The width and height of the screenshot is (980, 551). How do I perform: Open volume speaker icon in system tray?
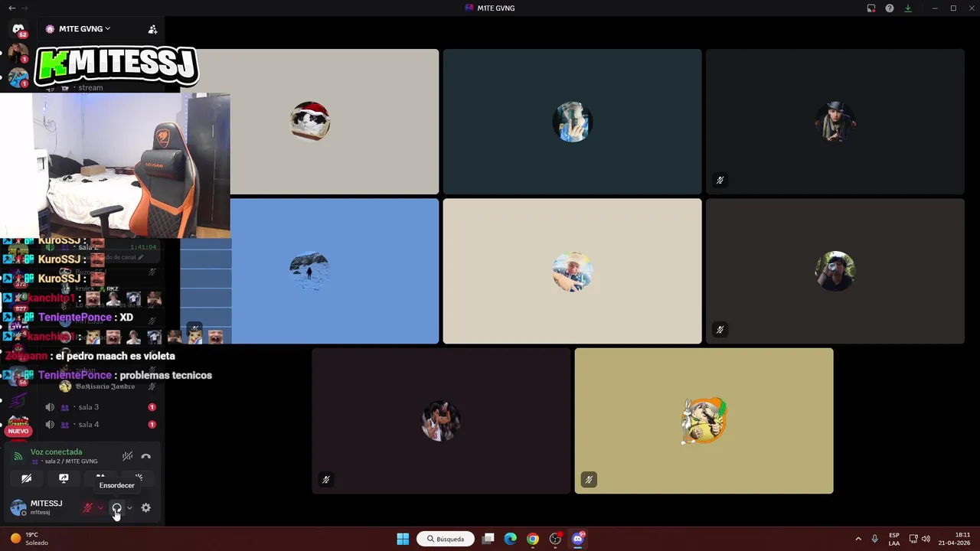coord(926,539)
